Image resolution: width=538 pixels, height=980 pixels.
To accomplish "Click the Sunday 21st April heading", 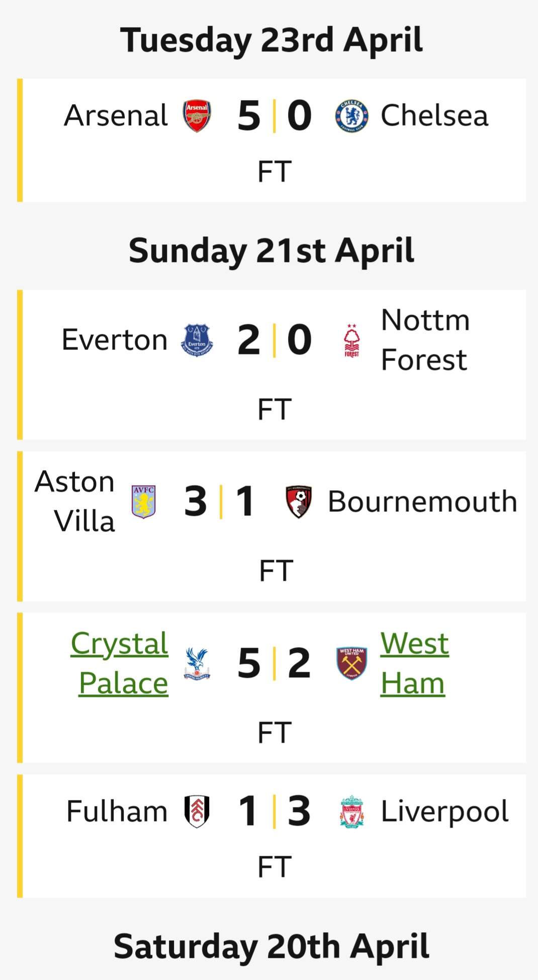I will (272, 250).
